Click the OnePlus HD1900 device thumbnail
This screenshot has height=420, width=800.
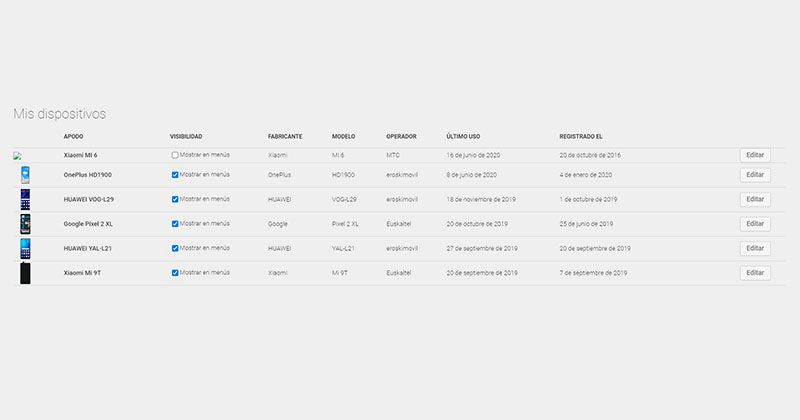click(x=25, y=175)
